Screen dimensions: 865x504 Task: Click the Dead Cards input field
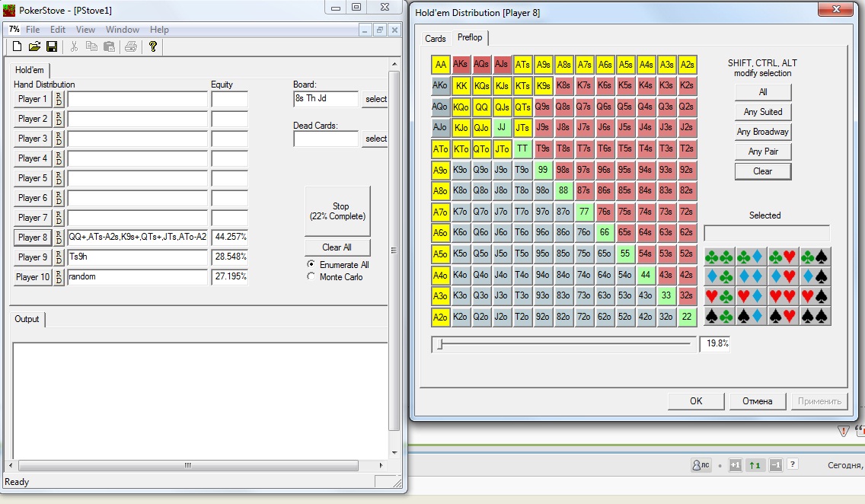[325, 139]
